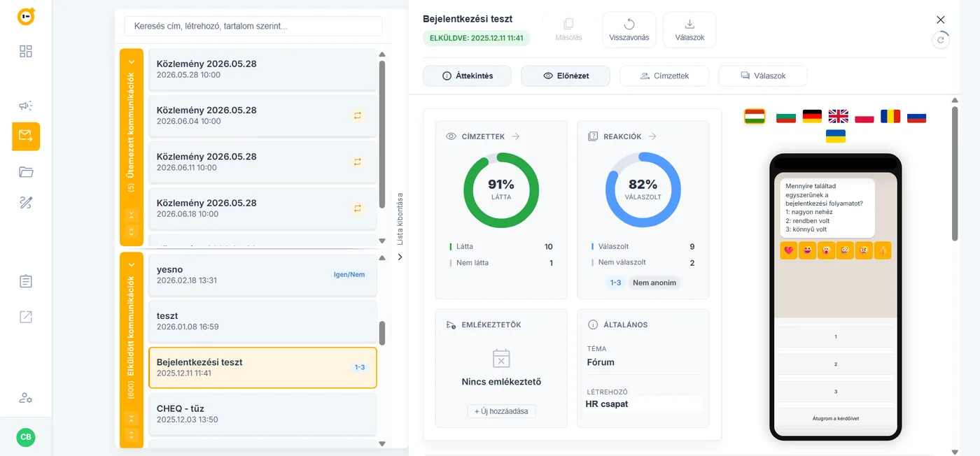Click repeat icon on Közlemény 2026.06.04 row
This screenshot has width=980, height=456.
click(358, 115)
